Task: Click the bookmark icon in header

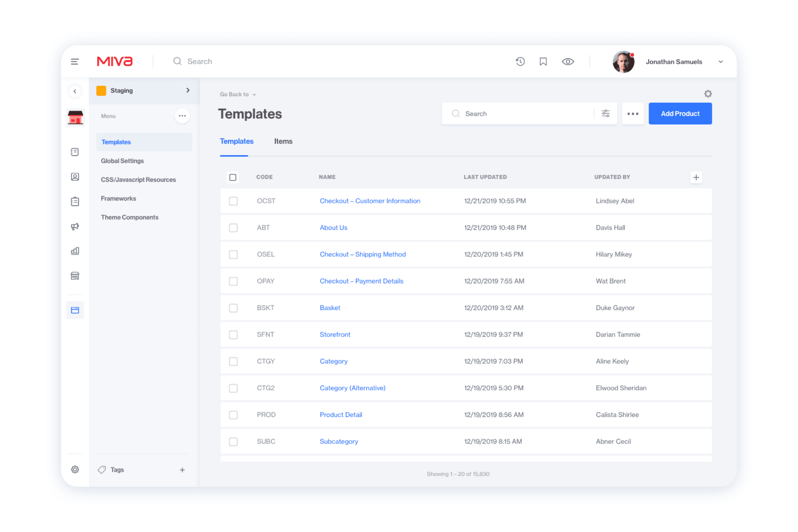Action: click(x=543, y=62)
